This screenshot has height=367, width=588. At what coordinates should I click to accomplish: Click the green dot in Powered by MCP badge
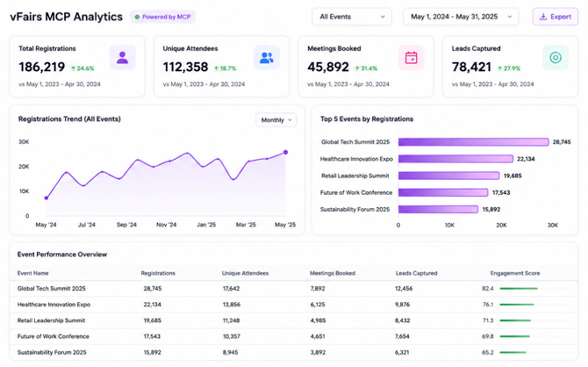(137, 17)
